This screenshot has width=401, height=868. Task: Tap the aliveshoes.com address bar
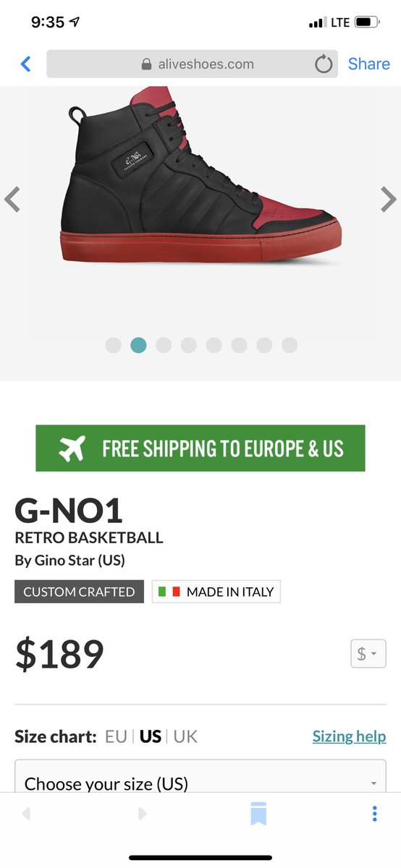192,64
